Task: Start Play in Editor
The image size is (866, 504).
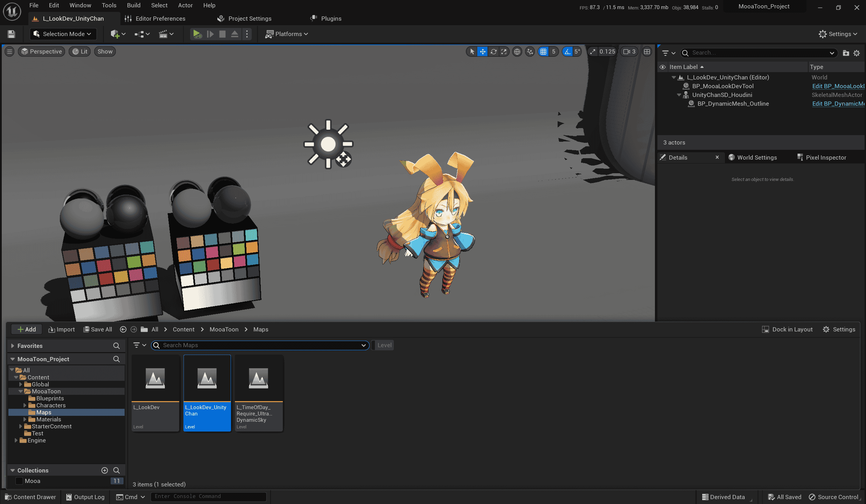Action: click(x=197, y=34)
